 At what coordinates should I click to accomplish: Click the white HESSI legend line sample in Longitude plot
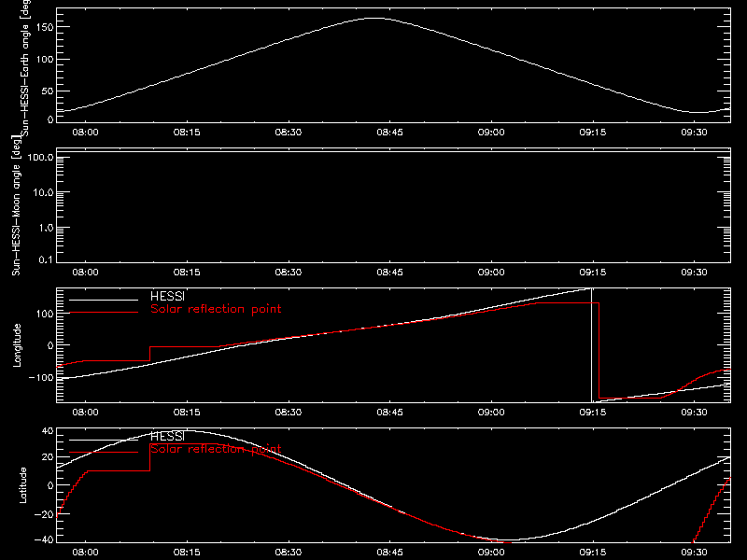point(104,300)
